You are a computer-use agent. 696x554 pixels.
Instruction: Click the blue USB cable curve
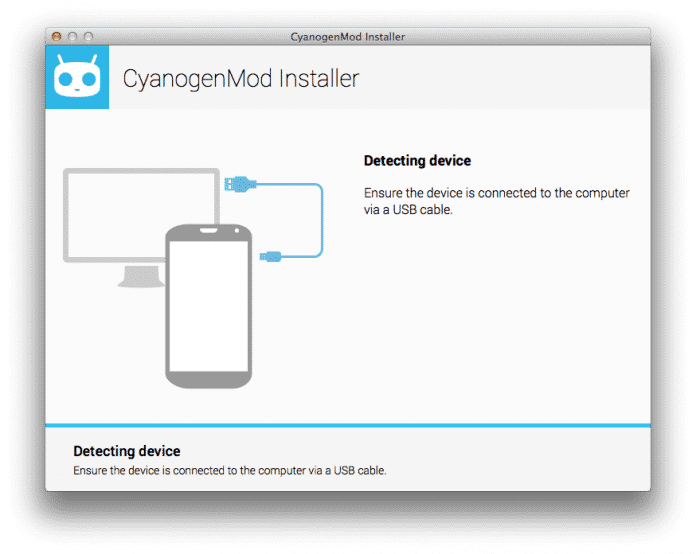321,220
